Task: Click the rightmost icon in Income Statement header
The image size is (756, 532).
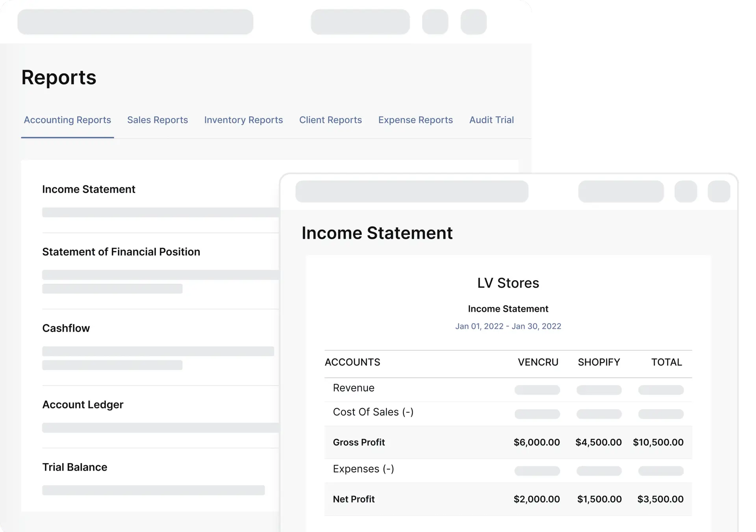Action: tap(719, 192)
